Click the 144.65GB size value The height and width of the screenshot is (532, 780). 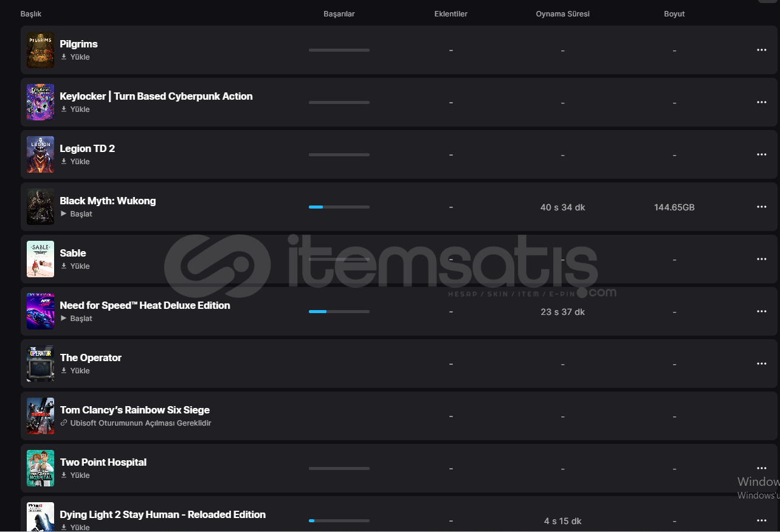[x=674, y=207]
